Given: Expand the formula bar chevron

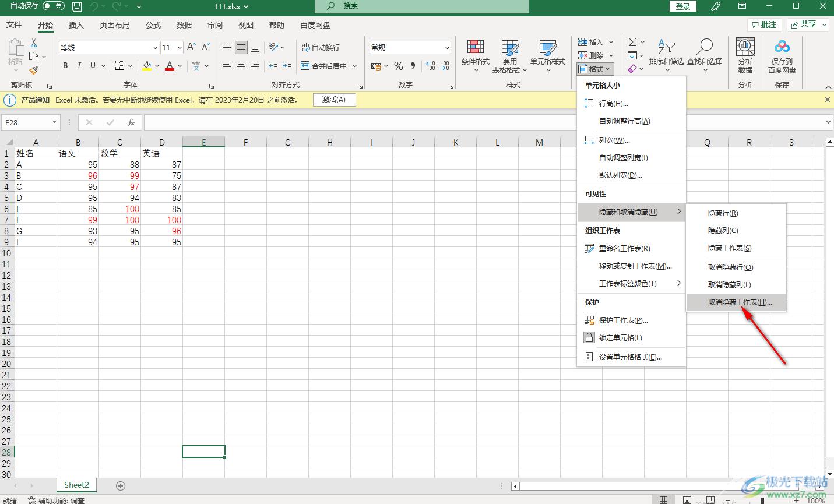Looking at the screenshot, I should [829, 122].
